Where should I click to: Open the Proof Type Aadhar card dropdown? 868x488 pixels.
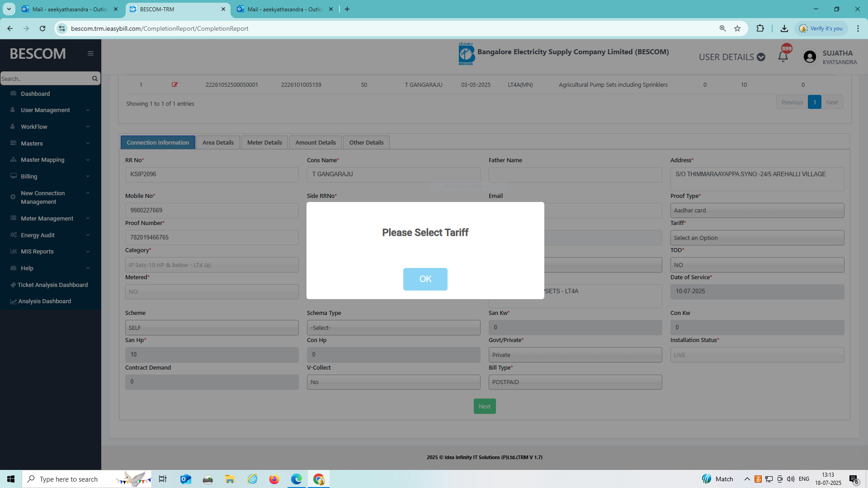[x=757, y=210]
